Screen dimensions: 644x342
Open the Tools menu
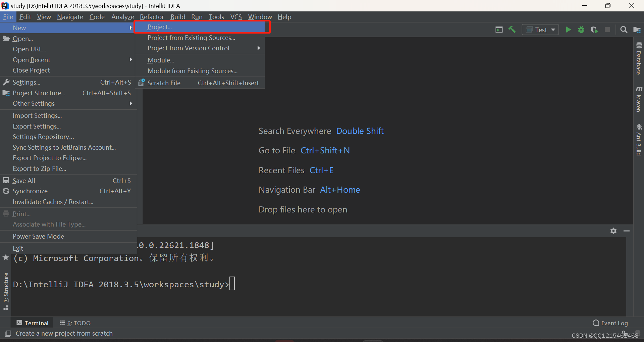(x=216, y=17)
